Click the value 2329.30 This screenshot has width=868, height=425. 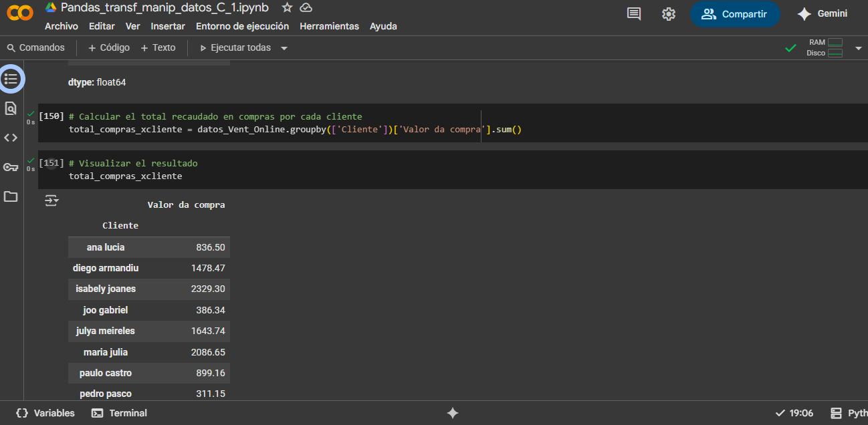208,289
